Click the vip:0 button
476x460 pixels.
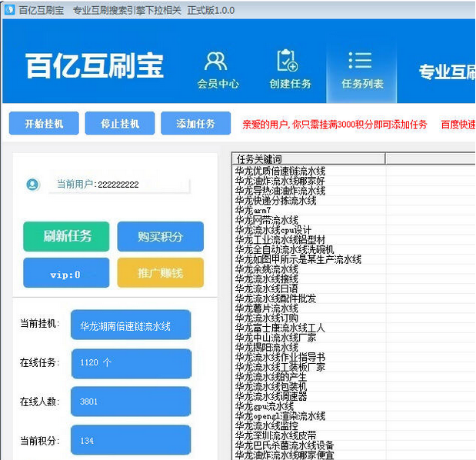(66, 272)
